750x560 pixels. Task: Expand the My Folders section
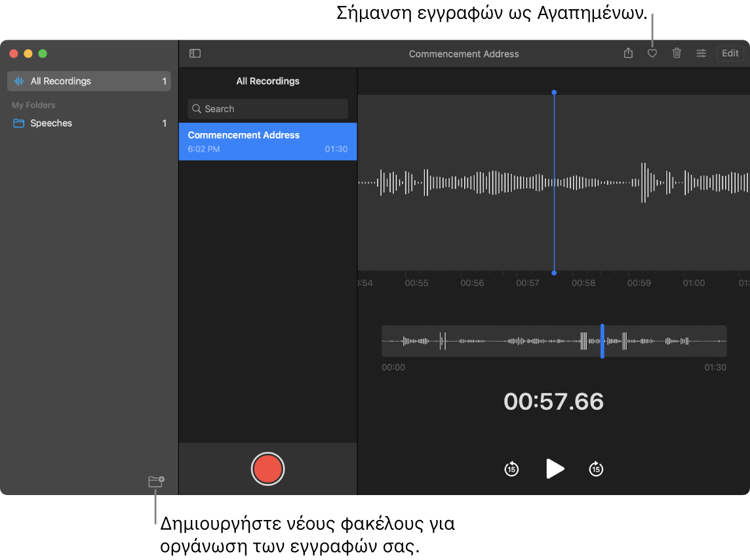coord(33,105)
